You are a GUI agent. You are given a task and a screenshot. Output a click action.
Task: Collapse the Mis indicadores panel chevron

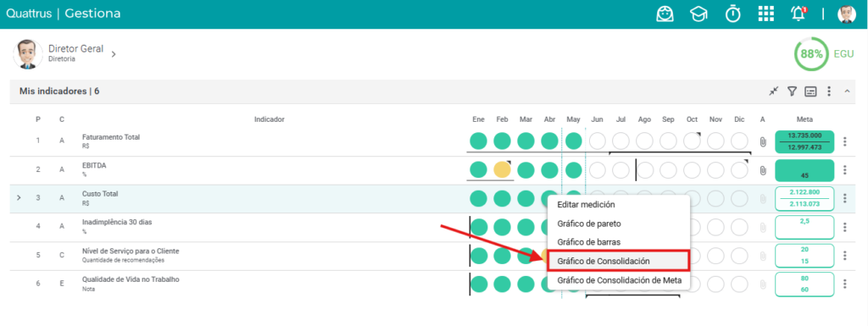[847, 91]
